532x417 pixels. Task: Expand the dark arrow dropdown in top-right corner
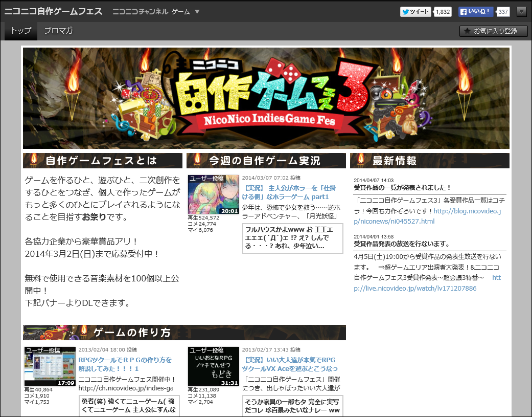click(521, 11)
